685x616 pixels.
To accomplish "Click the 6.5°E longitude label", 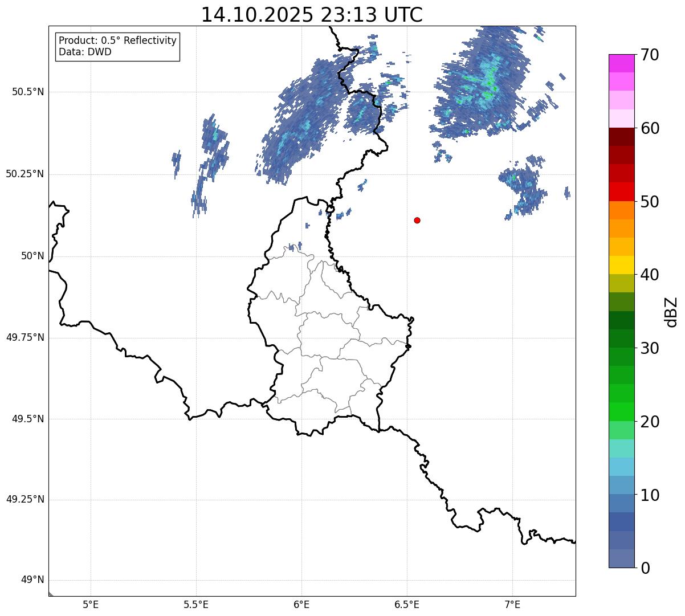I will [407, 605].
